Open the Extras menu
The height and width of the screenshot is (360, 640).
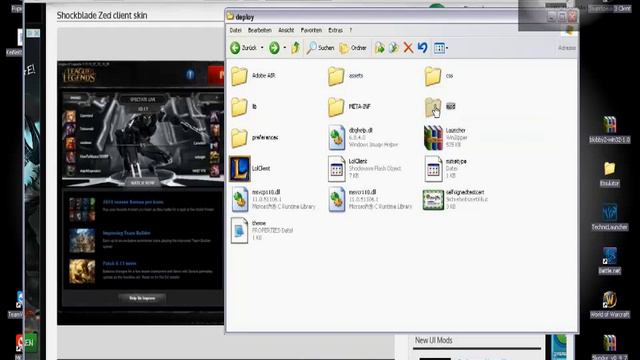point(336,30)
